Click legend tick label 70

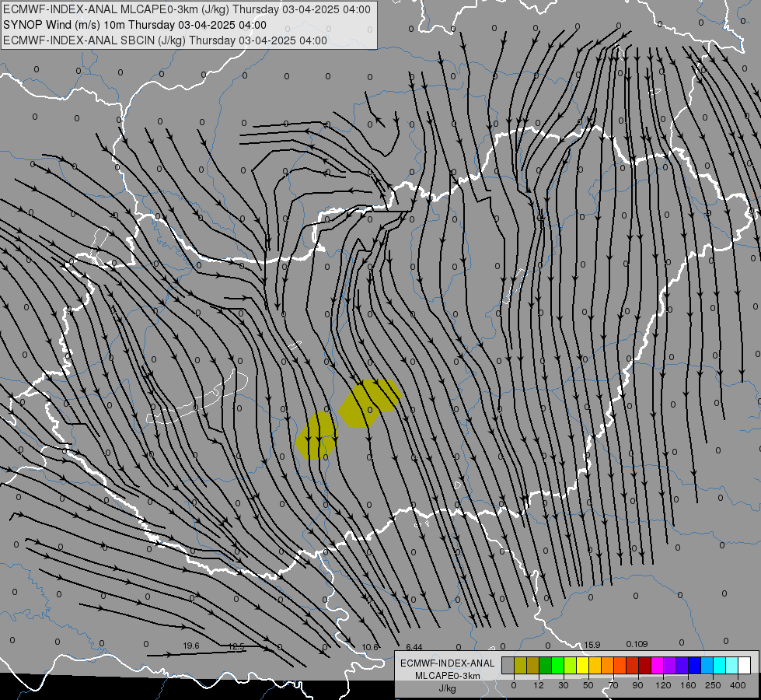(613, 685)
